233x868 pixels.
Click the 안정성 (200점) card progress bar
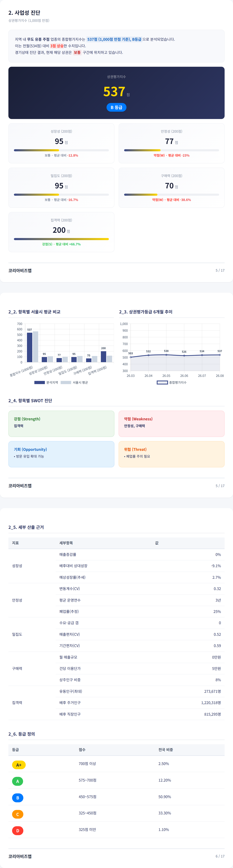171,150
